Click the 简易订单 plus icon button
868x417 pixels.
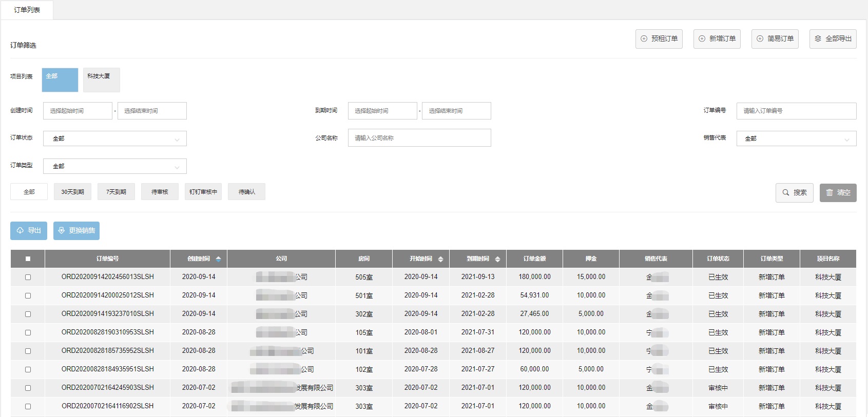tap(775, 39)
